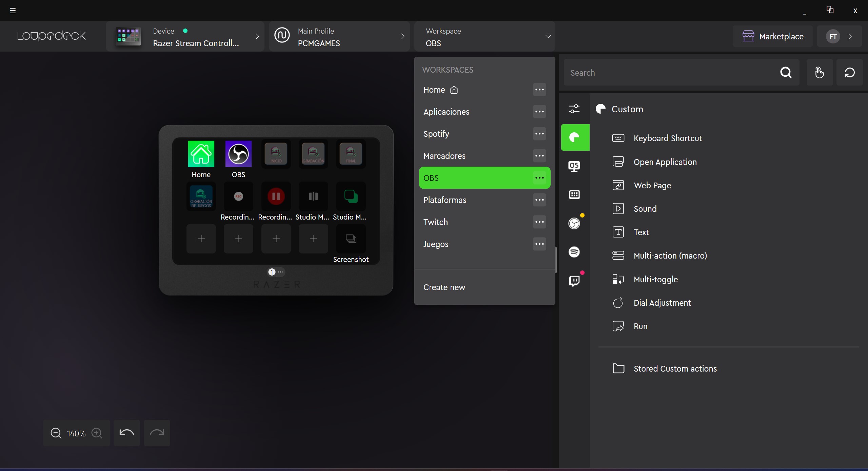Select the Run custom action icon
Screen dimensions: 868x471
[x=618, y=326]
